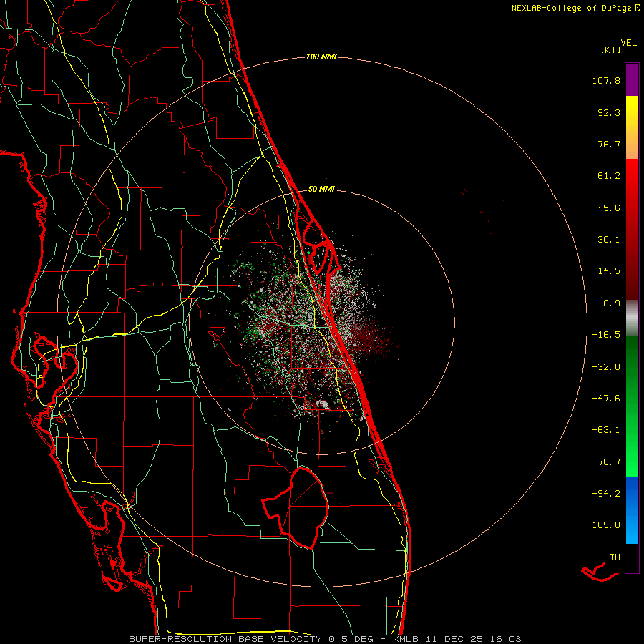Click the 100 NMI range ring label
The image size is (644, 644).
click(321, 57)
